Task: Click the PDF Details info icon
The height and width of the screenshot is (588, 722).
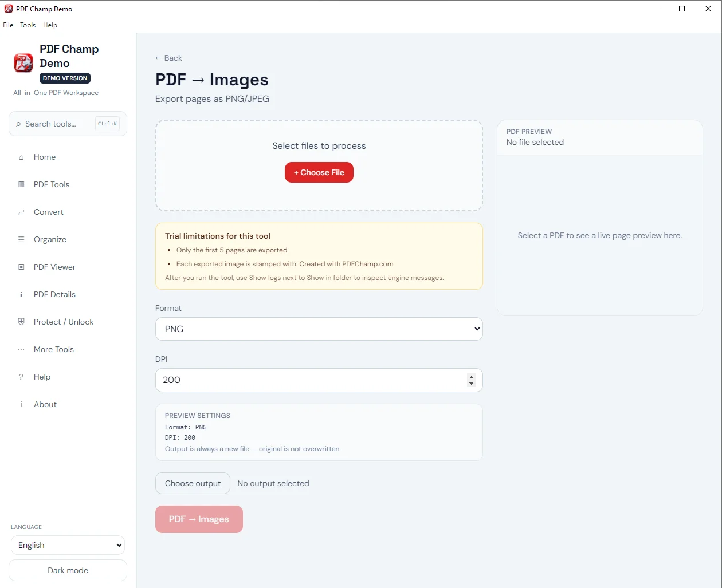Action: (x=21, y=295)
